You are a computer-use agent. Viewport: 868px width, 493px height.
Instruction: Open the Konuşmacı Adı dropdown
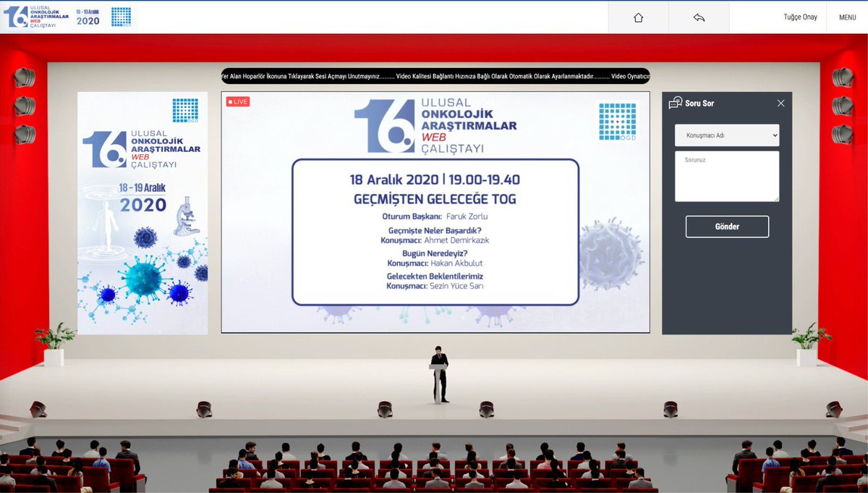click(727, 135)
